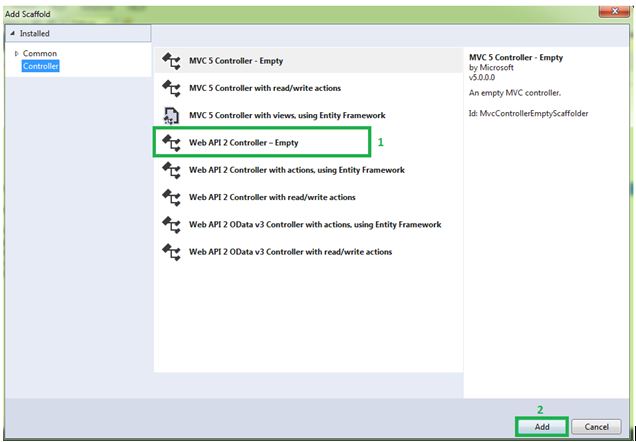
Task: Select MVC 5 Controller with read/write actions
Action: (309, 88)
